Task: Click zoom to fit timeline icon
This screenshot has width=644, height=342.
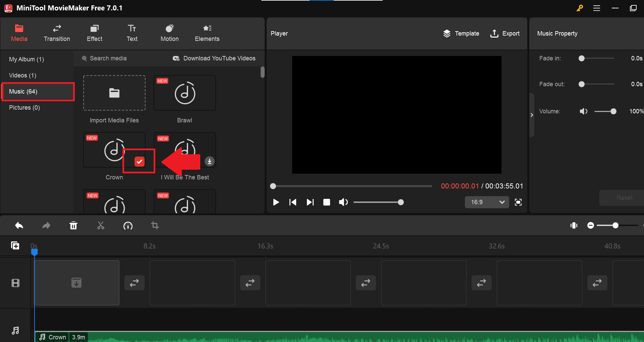Action: [x=574, y=226]
